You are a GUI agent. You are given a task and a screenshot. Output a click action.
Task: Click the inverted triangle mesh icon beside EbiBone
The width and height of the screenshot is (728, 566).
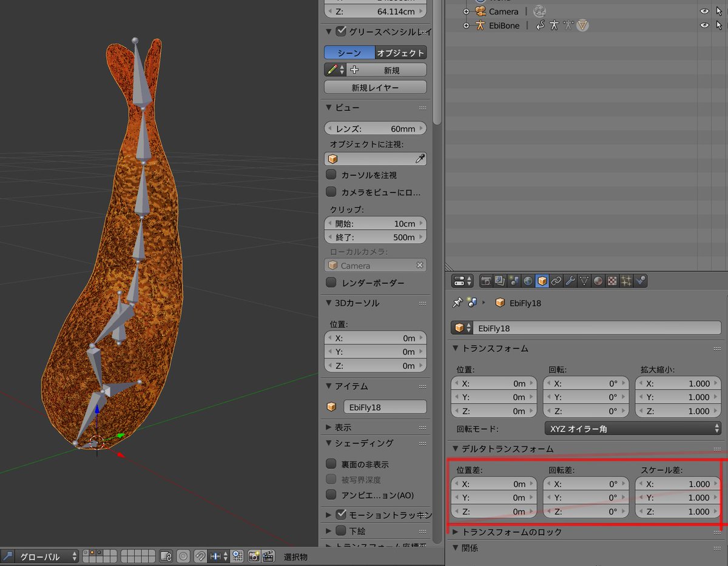582,25
